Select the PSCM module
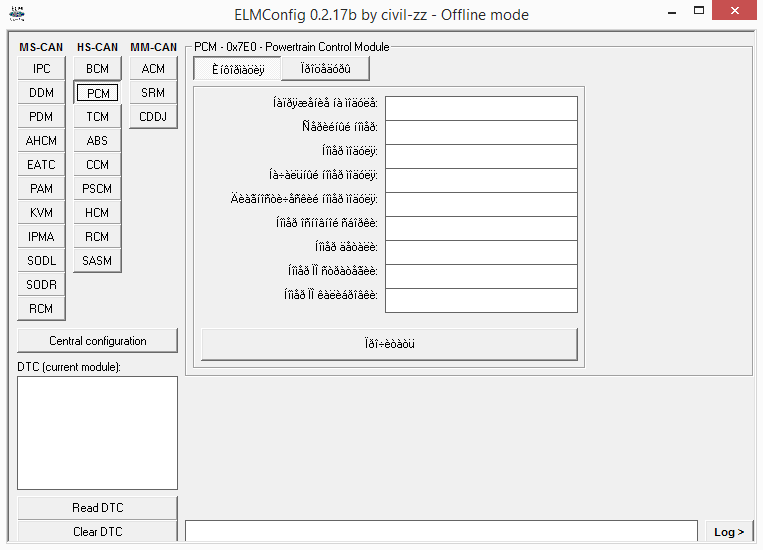Viewport: 763px width, 550px height. click(97, 189)
